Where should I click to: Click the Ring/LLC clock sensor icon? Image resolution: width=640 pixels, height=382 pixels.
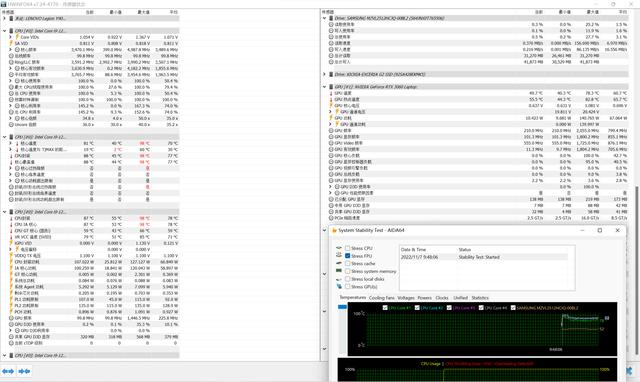tap(11, 62)
